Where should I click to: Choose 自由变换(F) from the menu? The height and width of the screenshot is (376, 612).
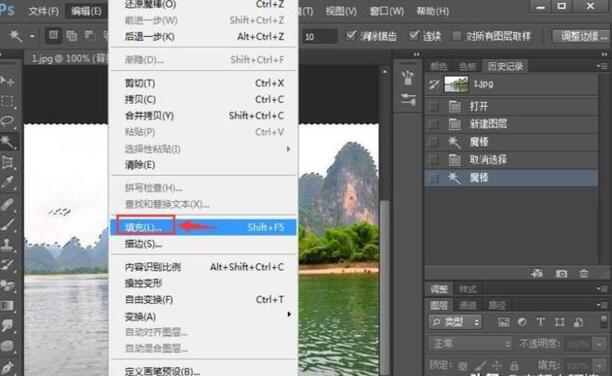click(x=204, y=299)
